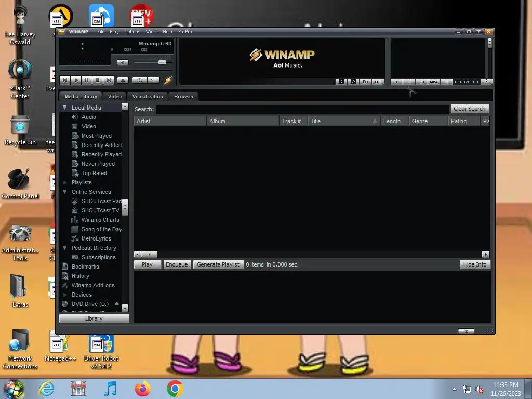Open the View menu
Screen dimensions: 532x399
pyautogui.click(x=151, y=32)
